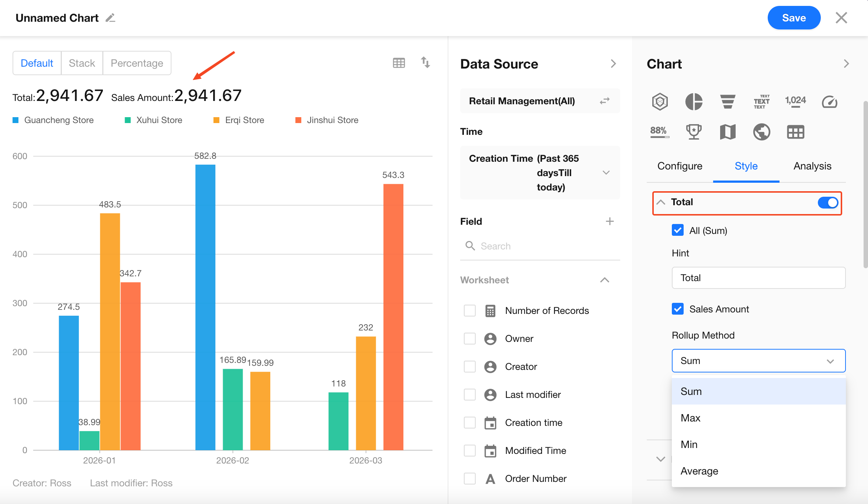
Task: Switch to table view icon
Action: click(x=399, y=63)
